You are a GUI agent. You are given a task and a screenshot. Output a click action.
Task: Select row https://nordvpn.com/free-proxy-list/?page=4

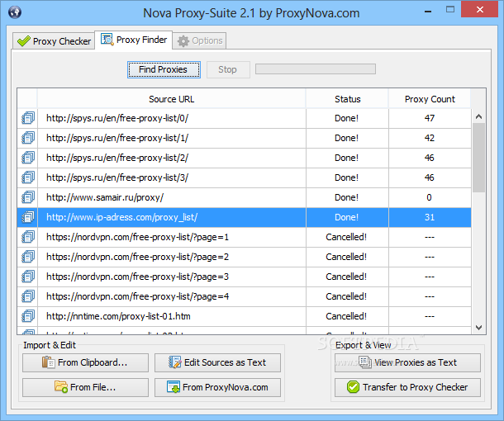(245, 296)
